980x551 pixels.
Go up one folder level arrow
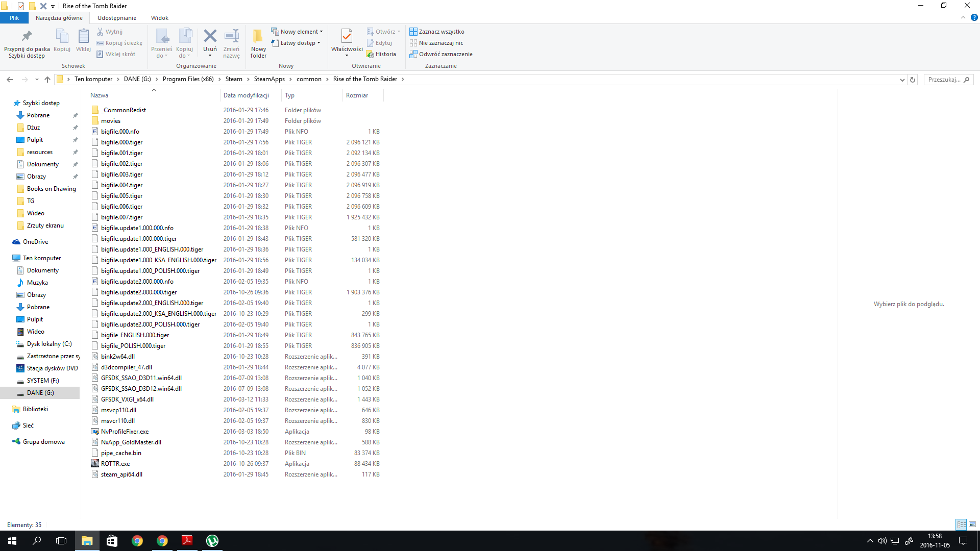(47, 79)
